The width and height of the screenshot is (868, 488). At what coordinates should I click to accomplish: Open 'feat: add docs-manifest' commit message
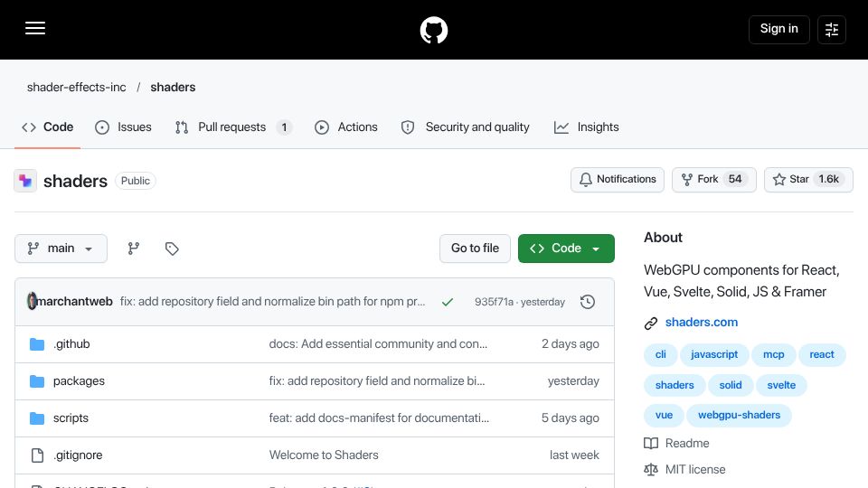[379, 418]
